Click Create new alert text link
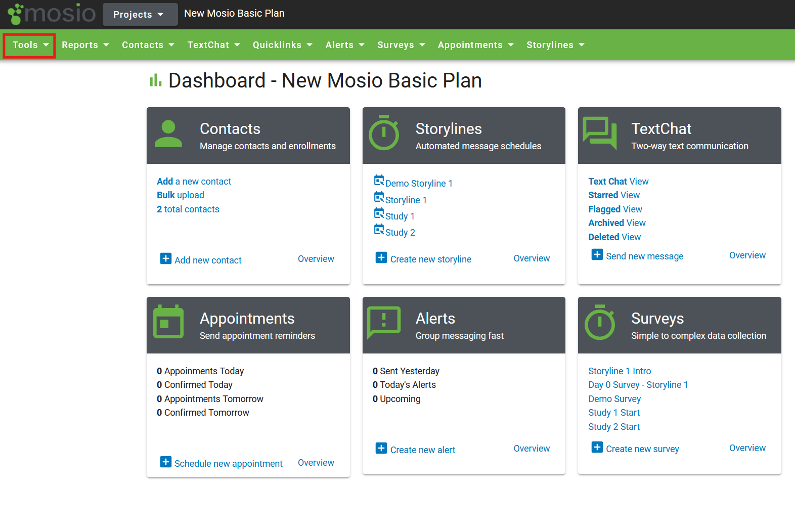795x532 pixels. tap(423, 450)
